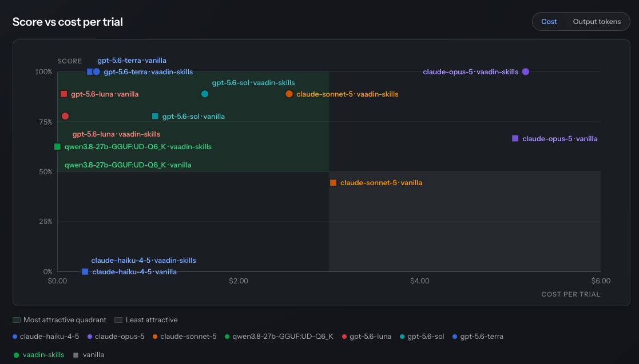Toggle gpt-5.6-luna legend entry

[366, 337]
